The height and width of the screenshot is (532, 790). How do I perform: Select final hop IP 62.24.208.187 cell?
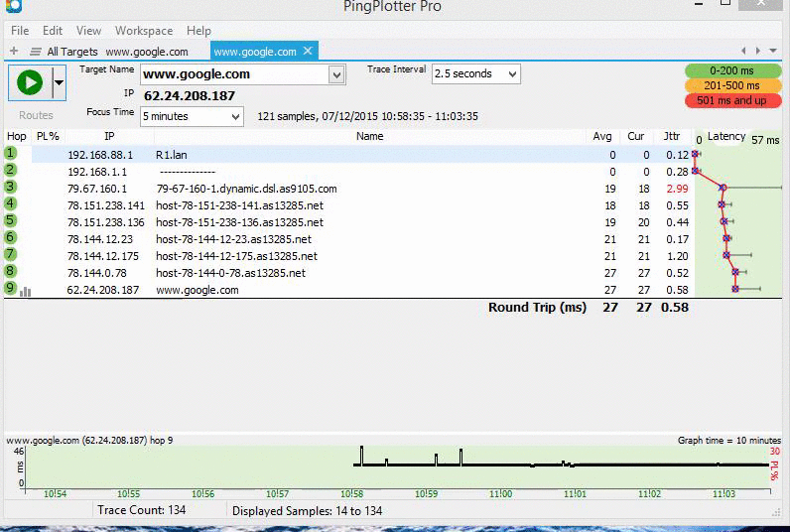[103, 290]
